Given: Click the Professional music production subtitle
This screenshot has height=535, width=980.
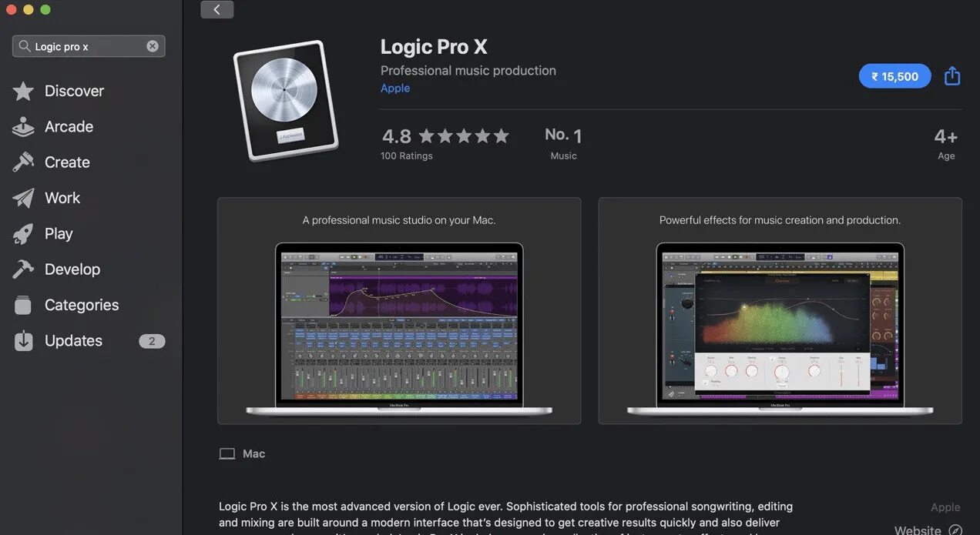Looking at the screenshot, I should tap(468, 70).
